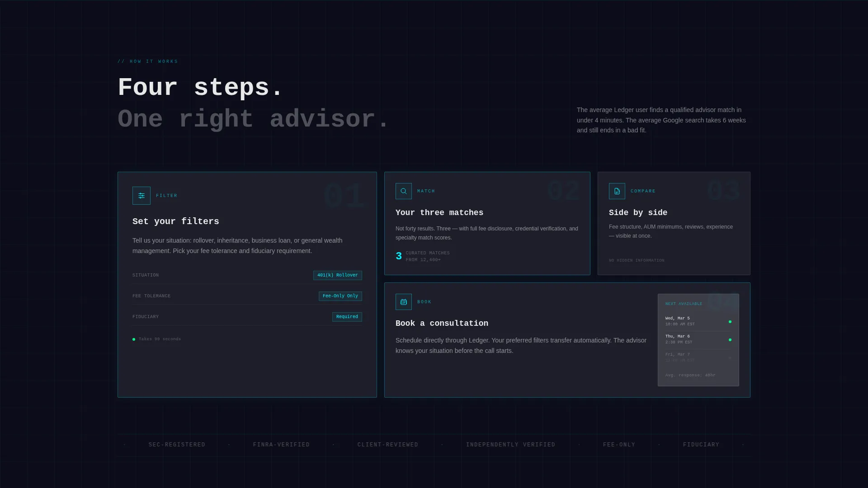Click the Filter sliders icon

142,196
